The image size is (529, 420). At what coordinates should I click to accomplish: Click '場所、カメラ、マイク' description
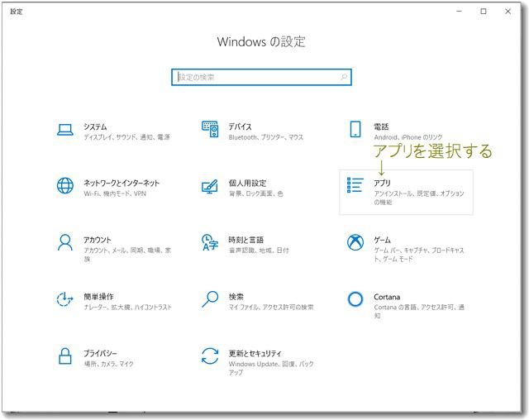(x=108, y=364)
